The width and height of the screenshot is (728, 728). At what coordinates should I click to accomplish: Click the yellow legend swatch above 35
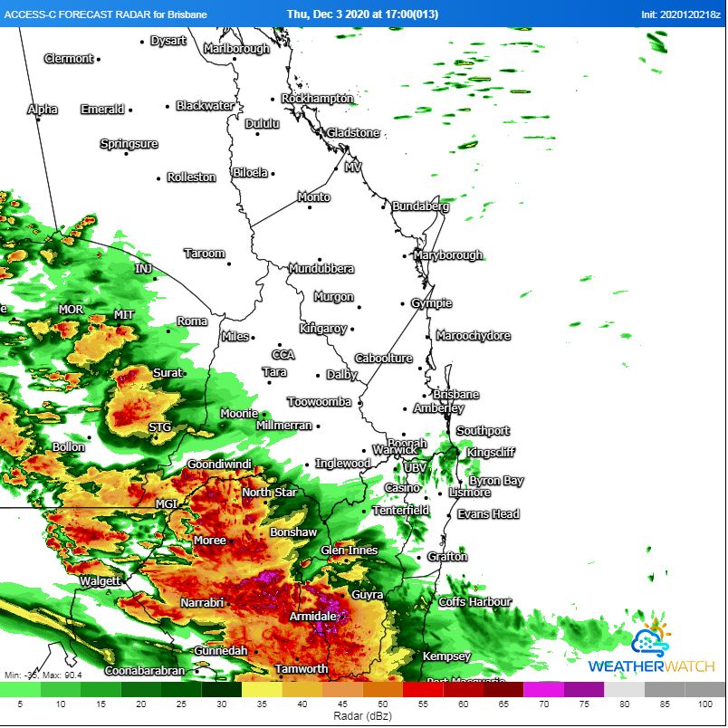262,689
